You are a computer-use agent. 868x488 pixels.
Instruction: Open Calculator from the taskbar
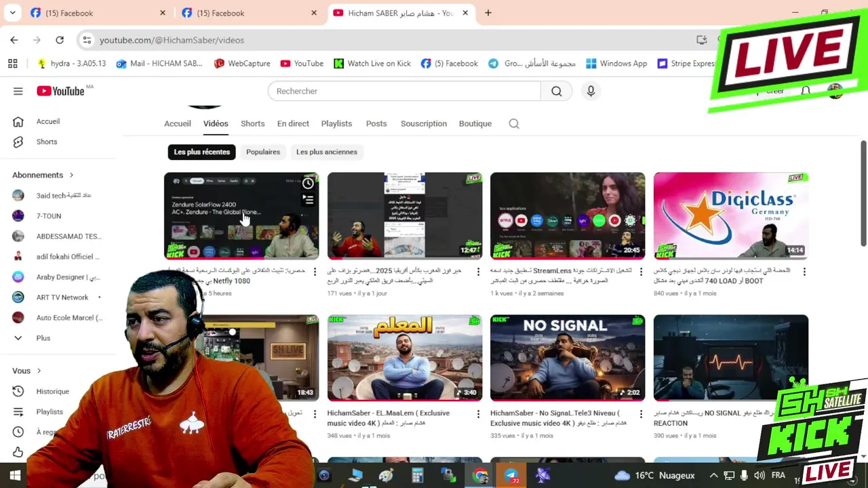[417, 475]
